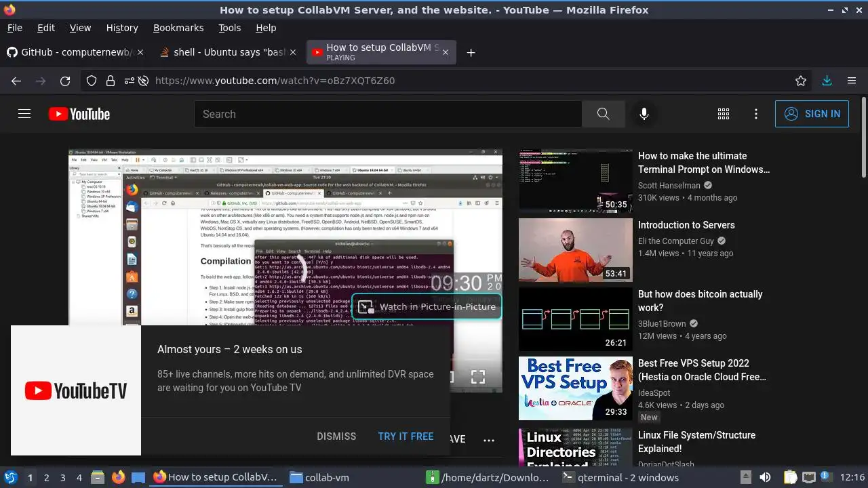Open the application menu at panel start
Image resolution: width=868 pixels, height=488 pixels.
coord(10,478)
